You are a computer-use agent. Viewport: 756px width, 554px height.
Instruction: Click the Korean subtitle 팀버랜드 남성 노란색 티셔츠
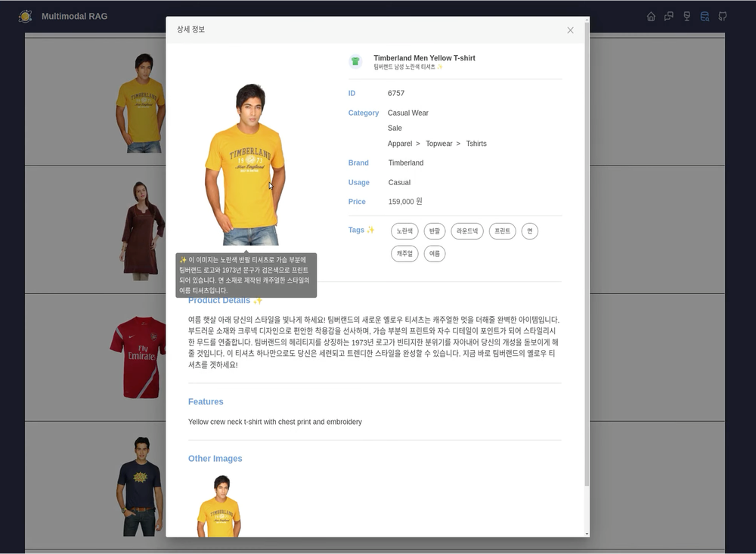pos(404,67)
